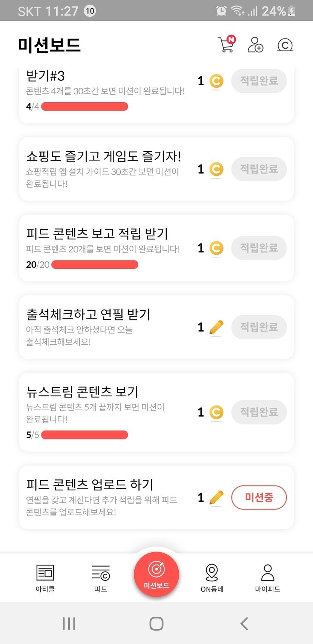Tap 적립완료 button for 출석체크 mission

click(259, 327)
